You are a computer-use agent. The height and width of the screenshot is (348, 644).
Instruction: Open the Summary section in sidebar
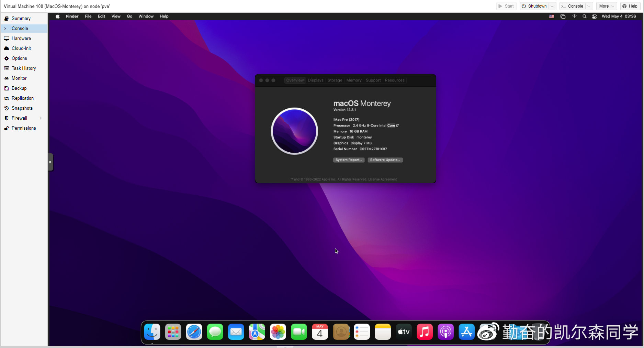tap(24, 18)
